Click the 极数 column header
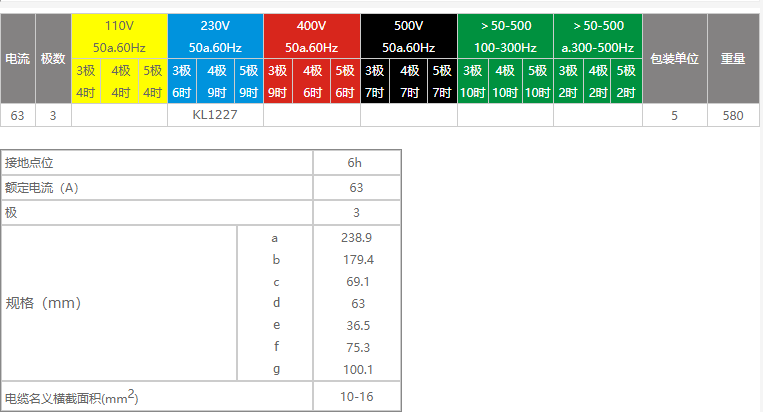 [53, 59]
